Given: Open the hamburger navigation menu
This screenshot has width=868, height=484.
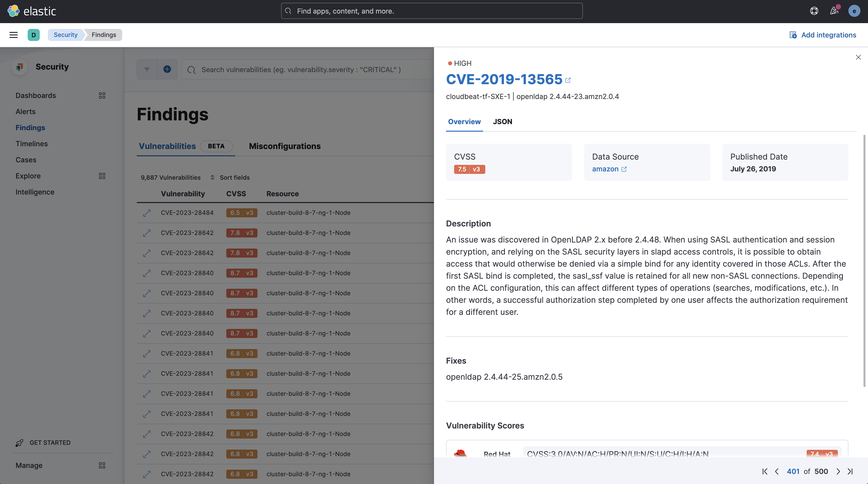Looking at the screenshot, I should (x=14, y=35).
